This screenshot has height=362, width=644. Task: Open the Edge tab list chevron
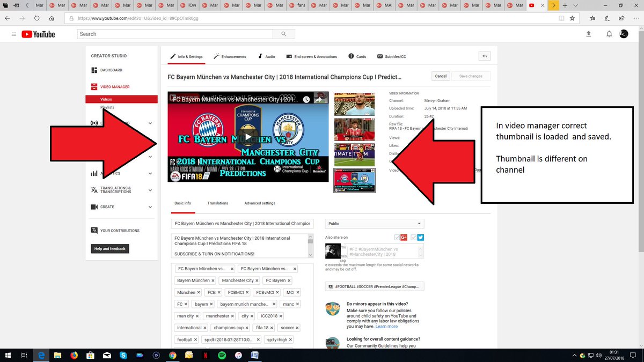coord(576,5)
